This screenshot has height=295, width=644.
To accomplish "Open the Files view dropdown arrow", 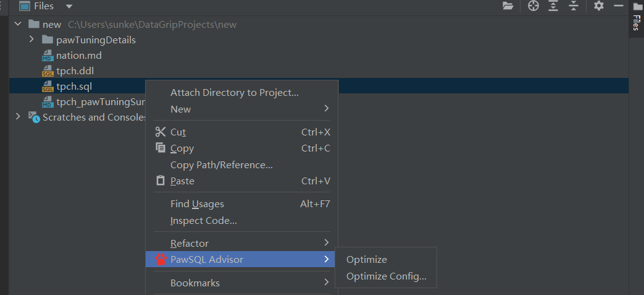I will (69, 7).
